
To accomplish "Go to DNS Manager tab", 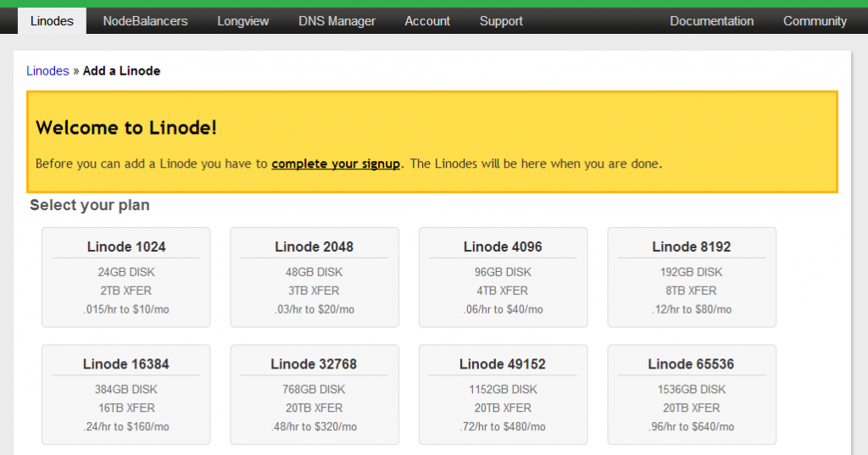I will 337,21.
